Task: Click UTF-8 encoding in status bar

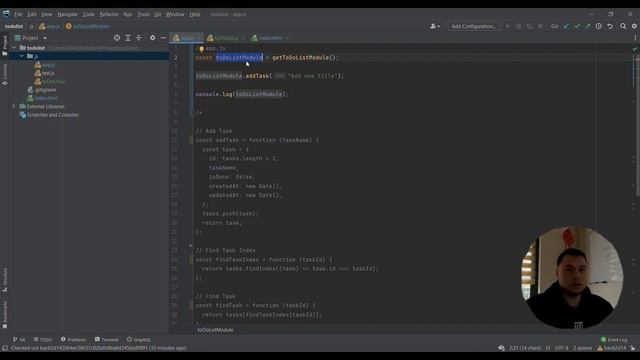Action: [561, 348]
